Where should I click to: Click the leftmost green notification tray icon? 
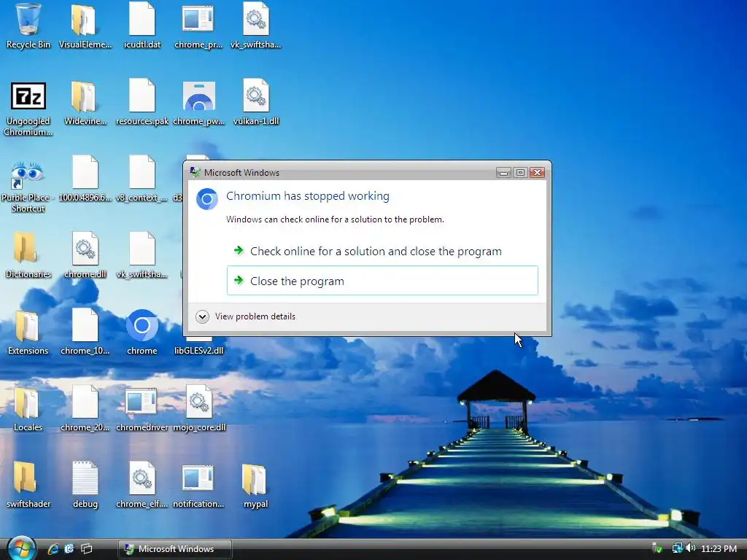(x=657, y=548)
